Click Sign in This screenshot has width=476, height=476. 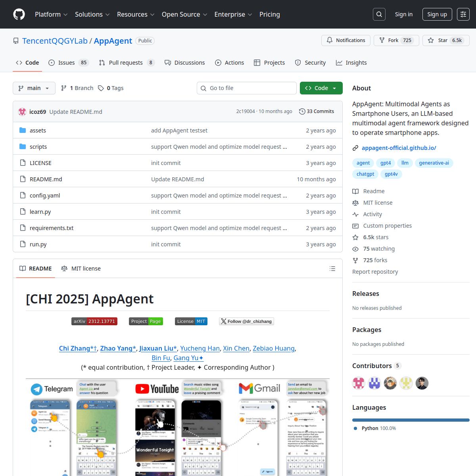pyautogui.click(x=403, y=14)
